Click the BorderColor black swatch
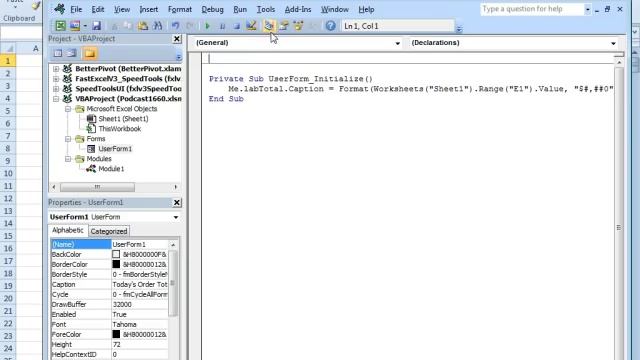640x360 pixels. click(x=116, y=264)
